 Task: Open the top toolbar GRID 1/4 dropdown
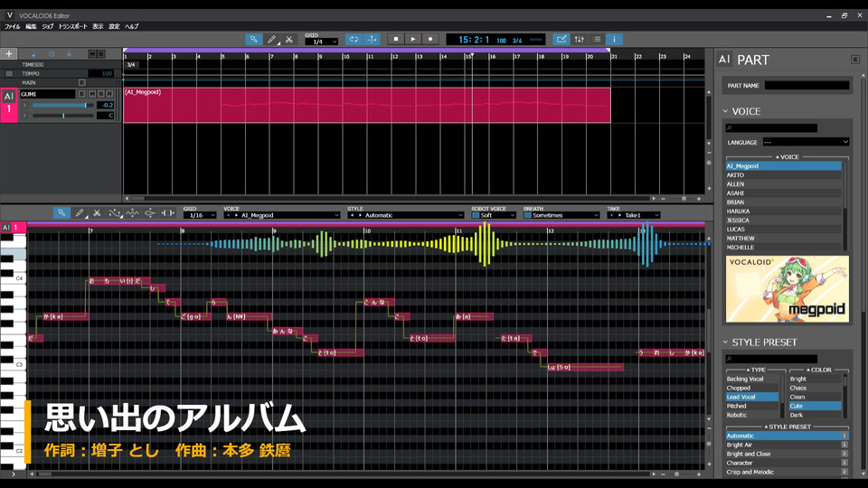click(x=321, y=42)
